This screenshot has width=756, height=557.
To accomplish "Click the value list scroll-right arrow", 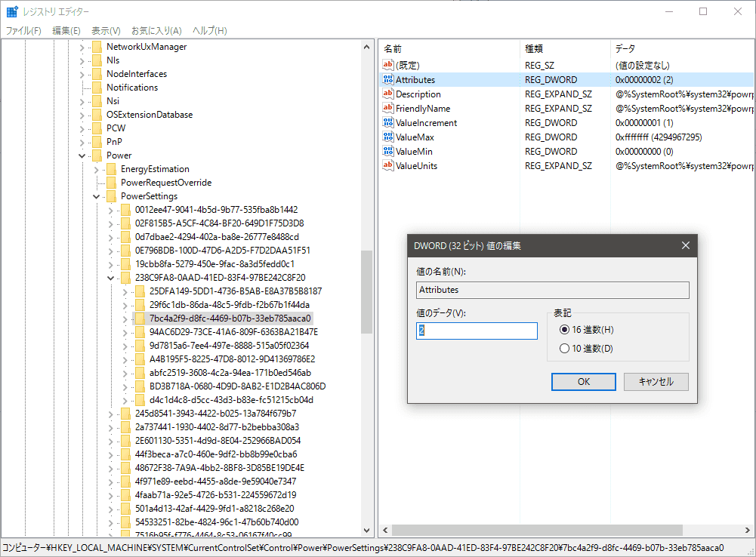I will 748,530.
